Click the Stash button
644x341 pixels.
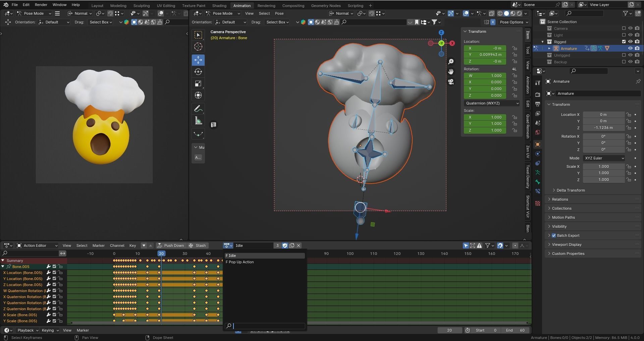pyautogui.click(x=198, y=246)
